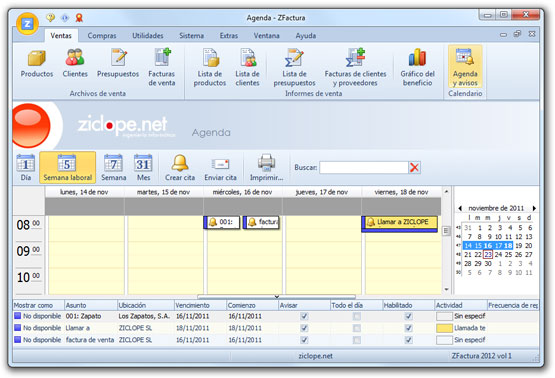The width and height of the screenshot is (555, 378).
Task: Select 'martes, 15 de nov' day header
Action: (163, 192)
